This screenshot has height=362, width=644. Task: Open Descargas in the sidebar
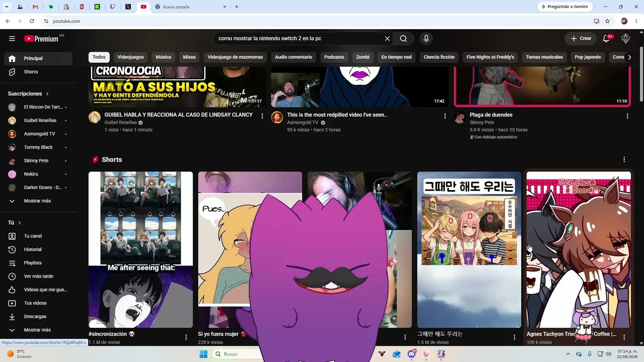[x=38, y=316]
